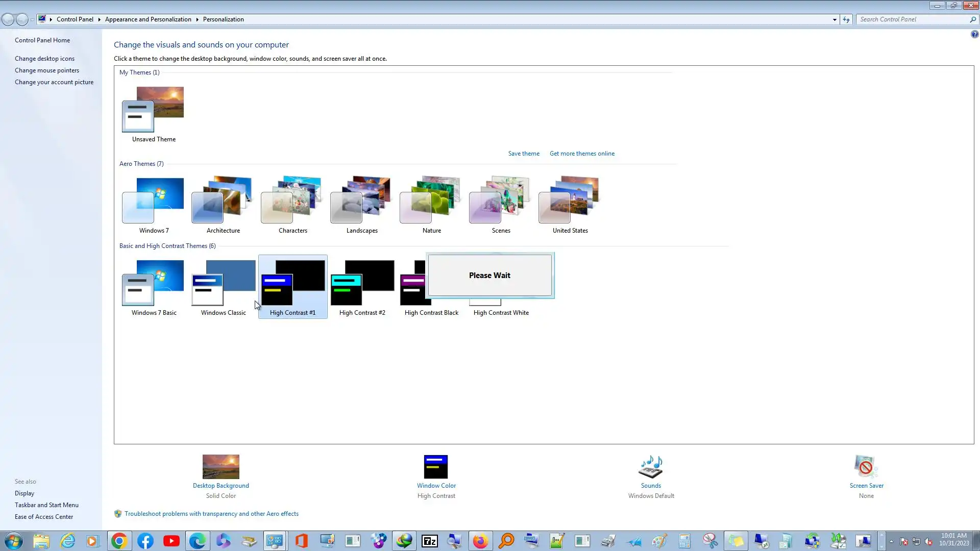Open the Desktop Background settings icon
This screenshot has width=980, height=551.
[x=220, y=467]
